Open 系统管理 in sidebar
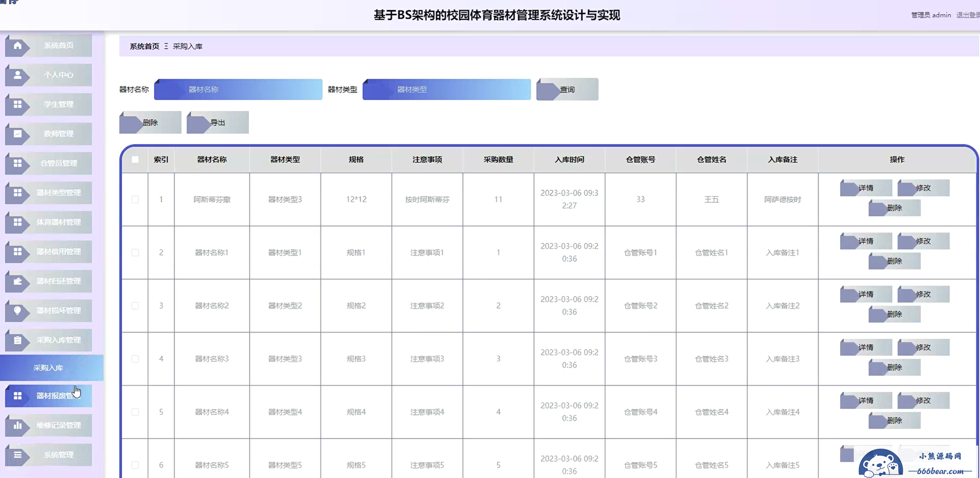Viewport: 980px width, 478px height. point(48,455)
